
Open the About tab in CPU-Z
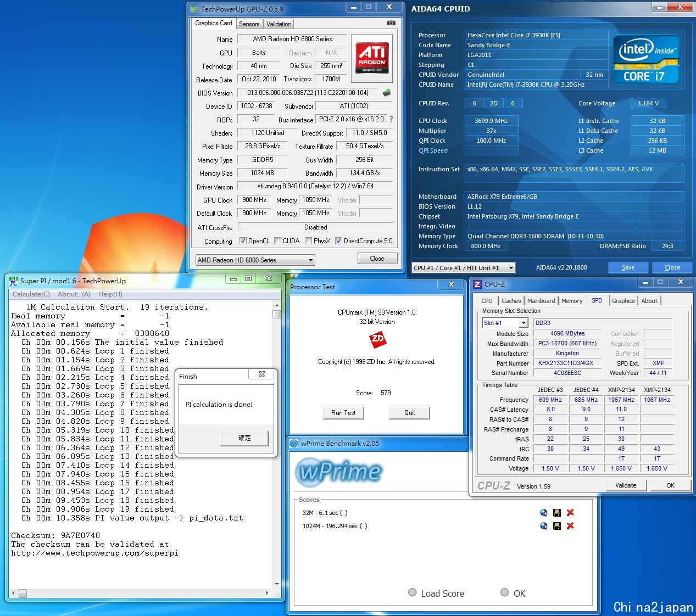click(x=649, y=301)
